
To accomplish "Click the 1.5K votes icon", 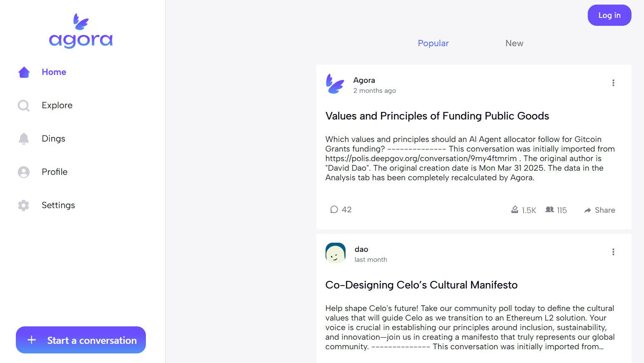I will [x=515, y=210].
